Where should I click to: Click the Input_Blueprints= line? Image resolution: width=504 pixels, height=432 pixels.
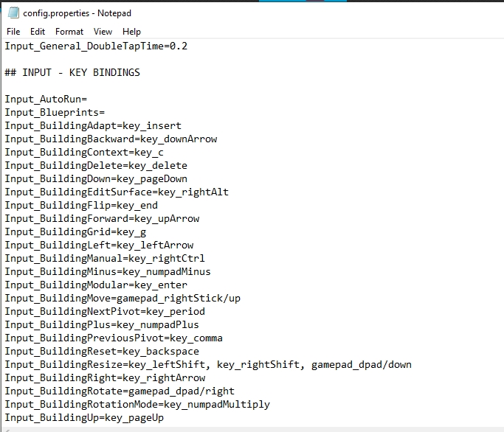point(55,113)
